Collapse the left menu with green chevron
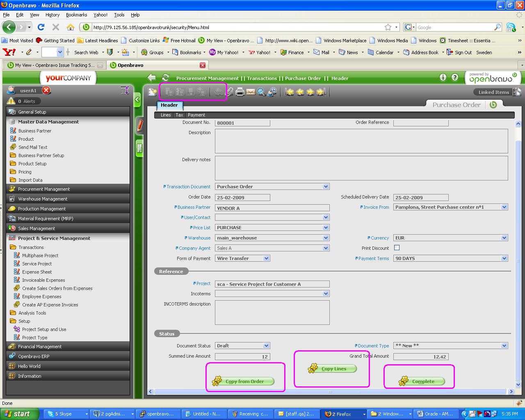 (x=137, y=99)
